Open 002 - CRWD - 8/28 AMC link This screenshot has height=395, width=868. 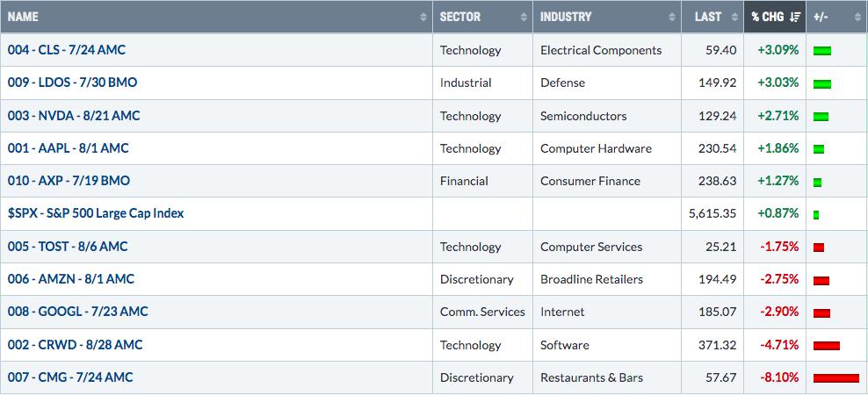(x=76, y=345)
